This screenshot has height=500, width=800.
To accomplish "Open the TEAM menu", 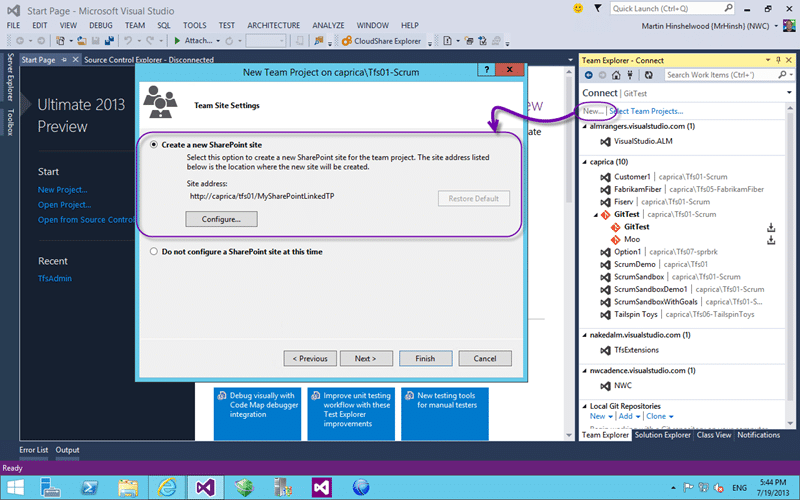I will [135, 25].
